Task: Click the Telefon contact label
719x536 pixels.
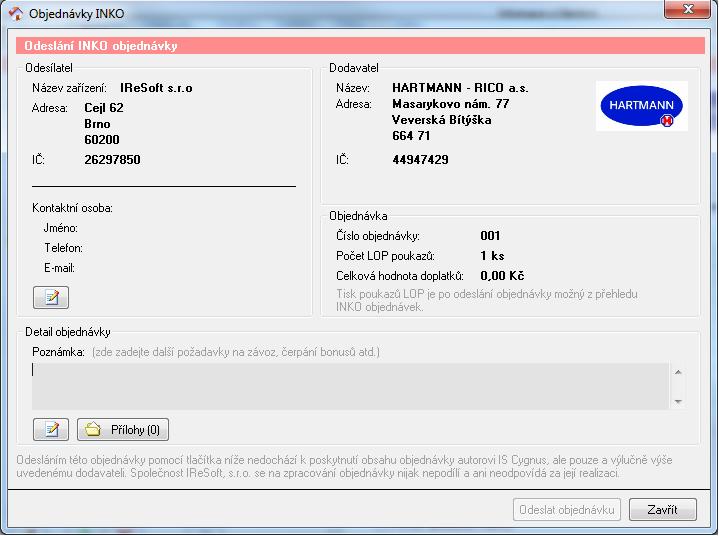Action: click(x=63, y=248)
